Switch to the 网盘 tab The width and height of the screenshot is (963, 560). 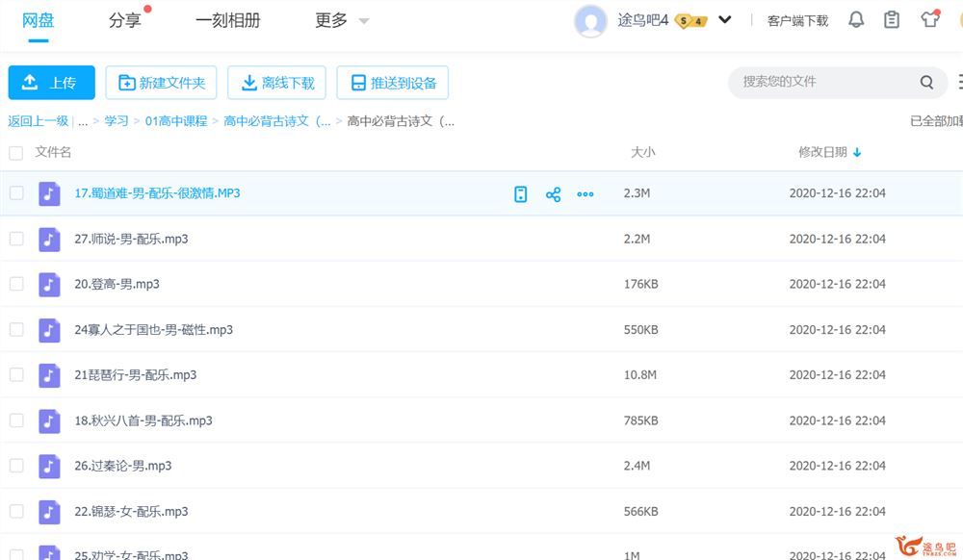[x=39, y=20]
